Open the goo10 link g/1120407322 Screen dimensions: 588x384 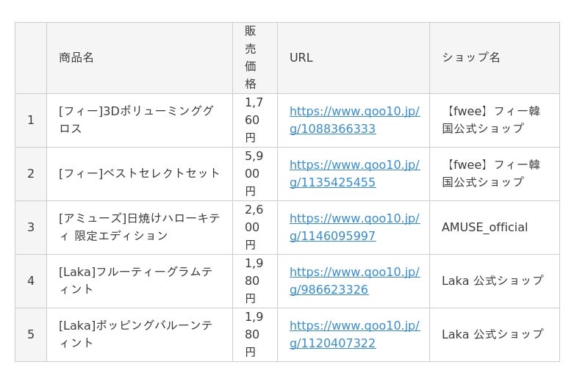tap(354, 334)
